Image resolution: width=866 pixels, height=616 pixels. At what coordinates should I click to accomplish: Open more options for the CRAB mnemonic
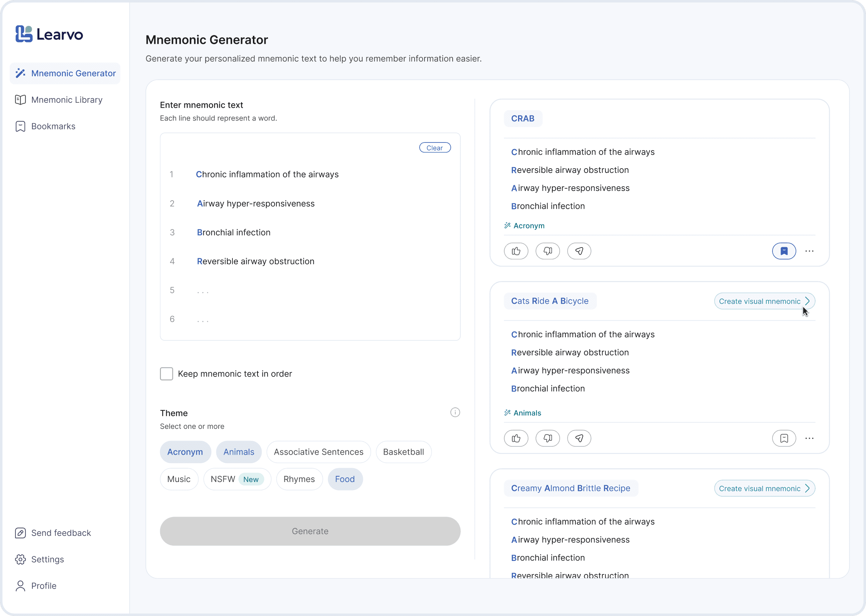tap(809, 251)
